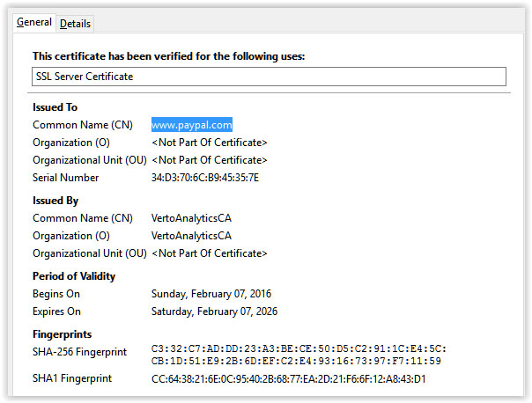Select the Serial Number label
The height and width of the screenshot is (403, 532).
(65, 178)
